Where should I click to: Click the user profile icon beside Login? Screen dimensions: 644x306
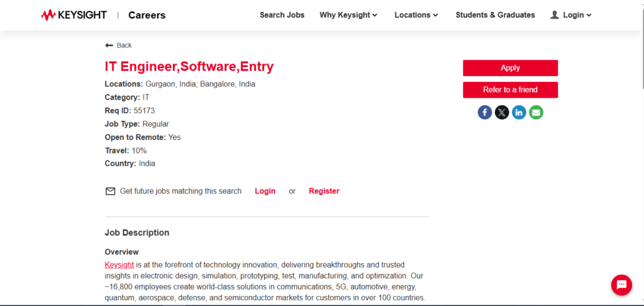click(x=555, y=15)
